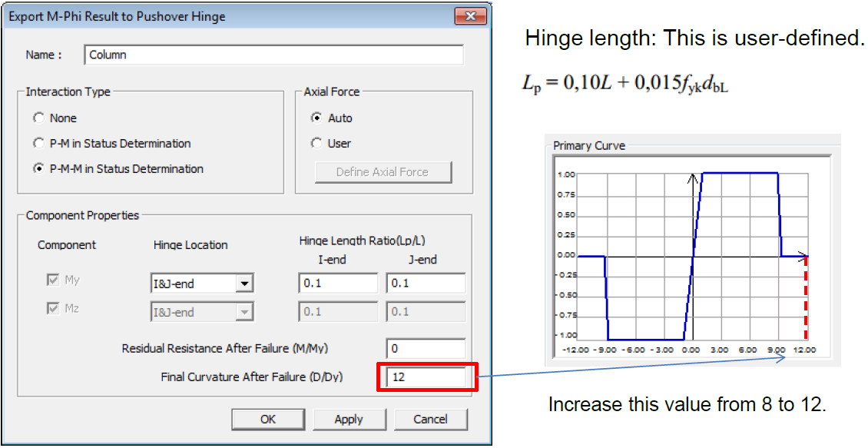
Task: Select P-M-M in Status Determination radio
Action: tap(39, 169)
